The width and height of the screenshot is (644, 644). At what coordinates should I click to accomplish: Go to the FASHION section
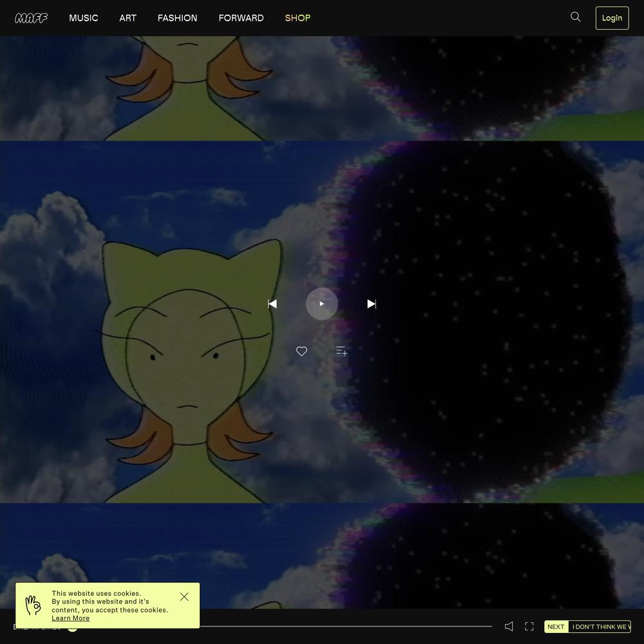click(x=178, y=18)
